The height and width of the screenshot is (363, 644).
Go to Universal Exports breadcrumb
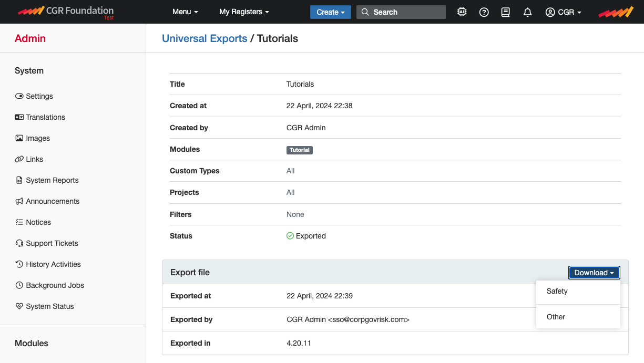click(205, 38)
